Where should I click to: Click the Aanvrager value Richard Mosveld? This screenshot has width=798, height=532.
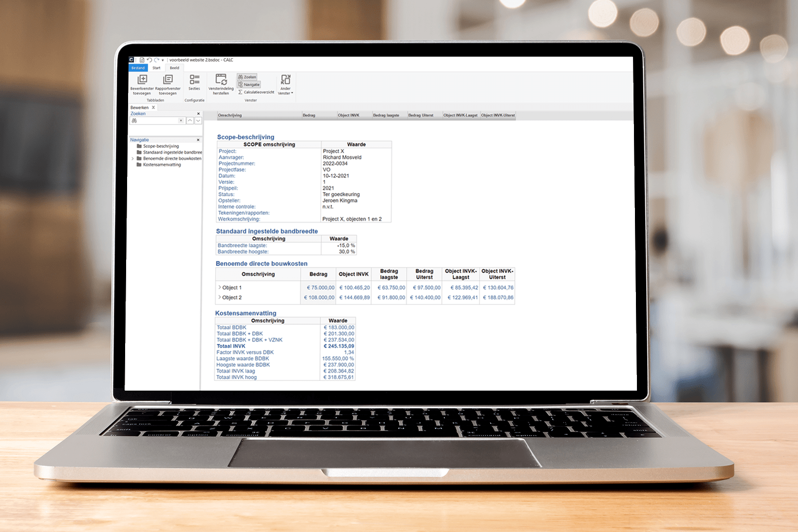pos(342,158)
